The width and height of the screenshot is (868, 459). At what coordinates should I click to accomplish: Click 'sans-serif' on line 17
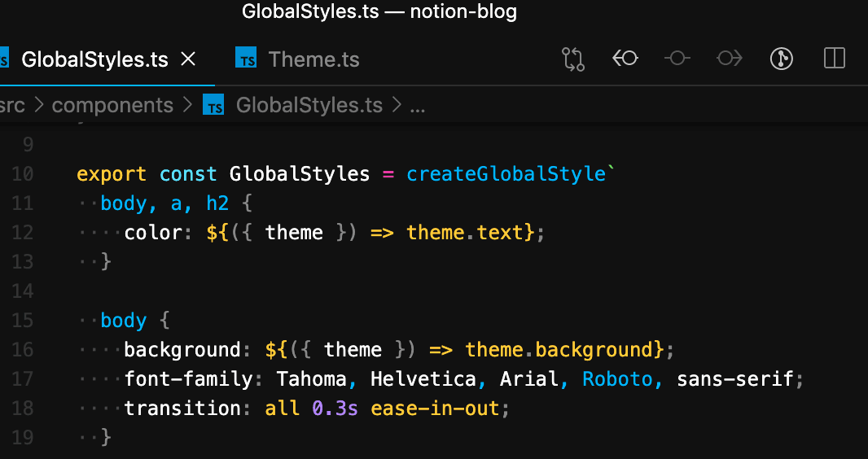point(735,379)
